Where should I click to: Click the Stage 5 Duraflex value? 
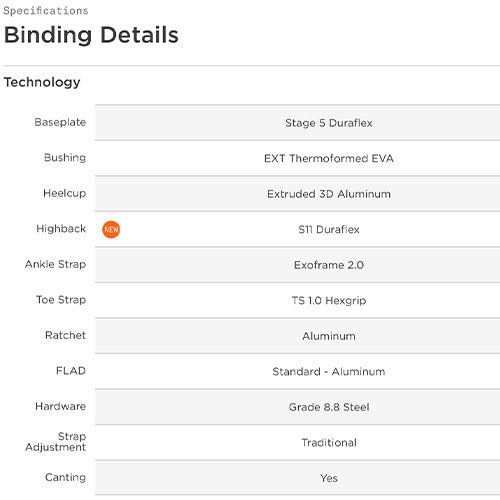point(329,123)
